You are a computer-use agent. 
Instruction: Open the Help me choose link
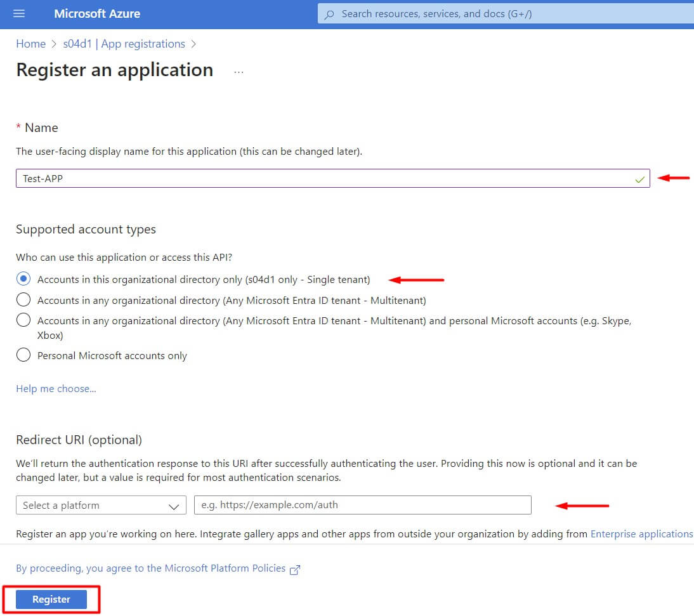click(x=56, y=388)
